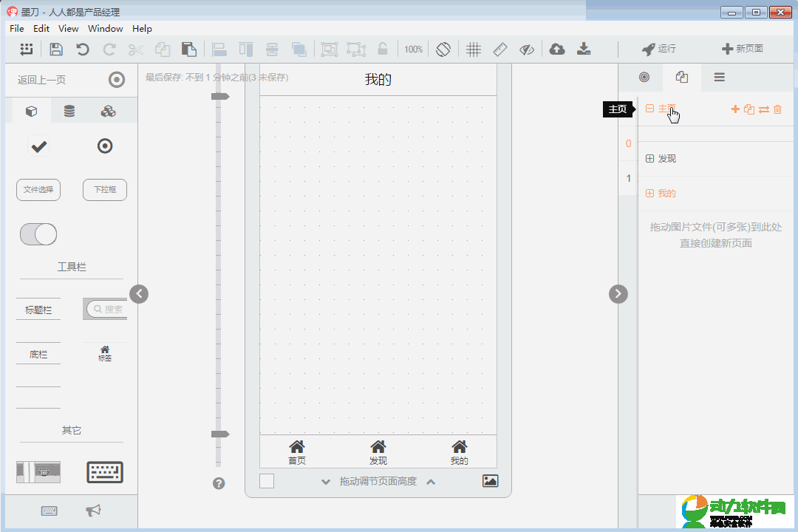Open the File menu

pyautogui.click(x=17, y=29)
